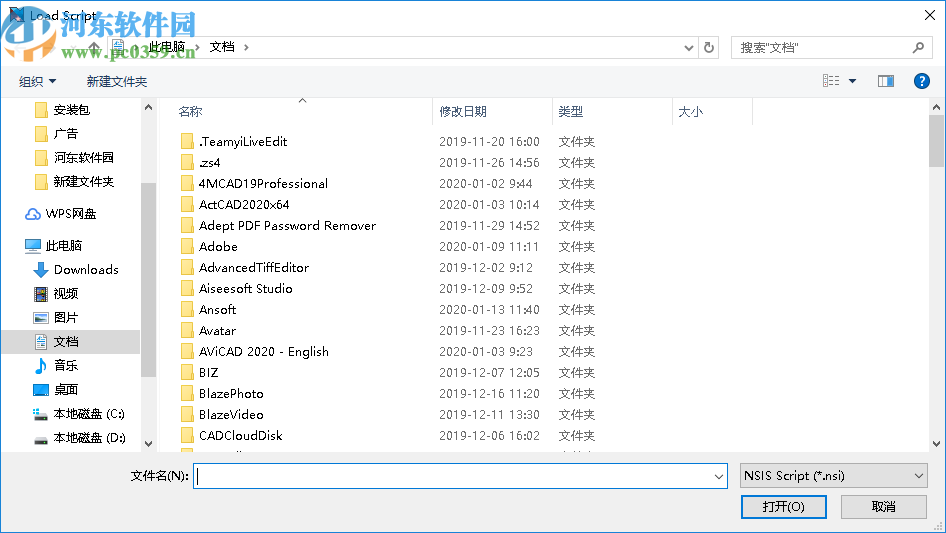Expand the address bar history dropdown
946x533 pixels.
click(688, 48)
